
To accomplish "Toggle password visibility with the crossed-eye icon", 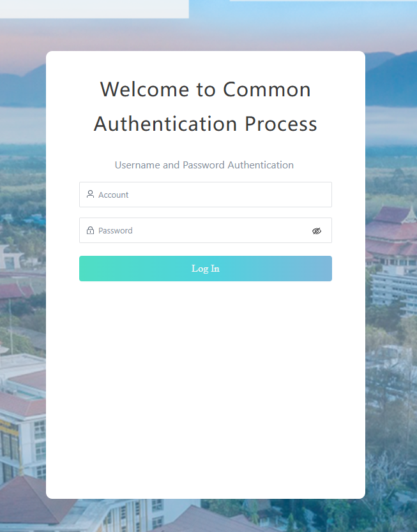I will (317, 231).
